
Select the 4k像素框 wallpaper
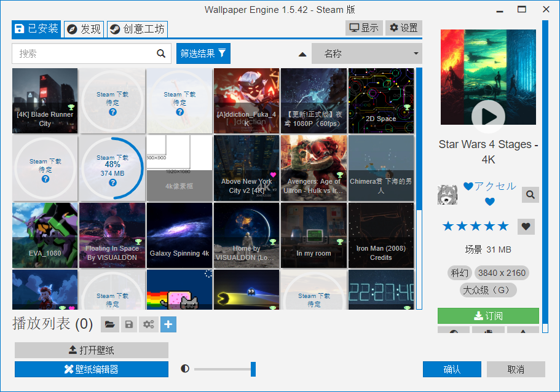[179, 168]
